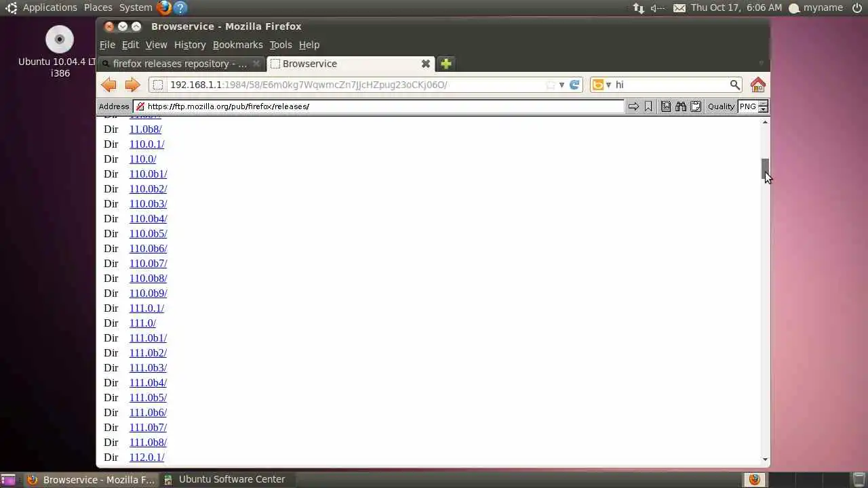Open the System menu in the top panel

click(x=136, y=7)
